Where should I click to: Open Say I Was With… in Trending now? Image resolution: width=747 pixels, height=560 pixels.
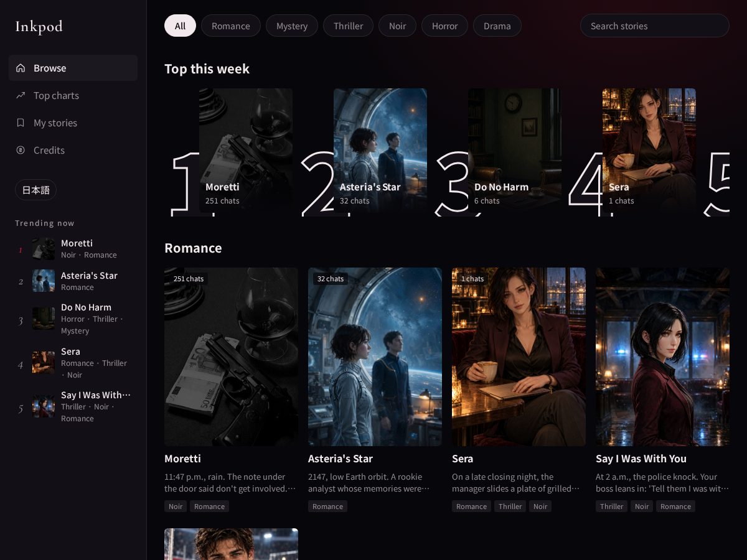(73, 406)
